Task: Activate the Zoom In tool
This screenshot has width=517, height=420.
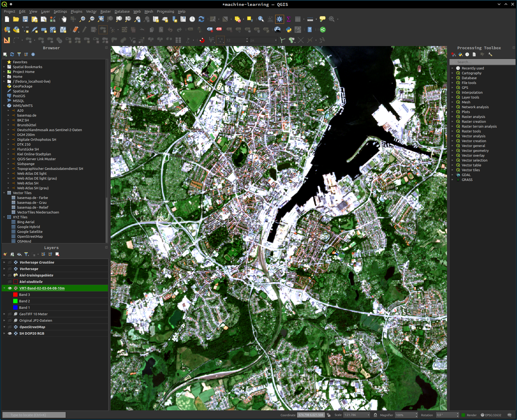Action: (x=82, y=19)
